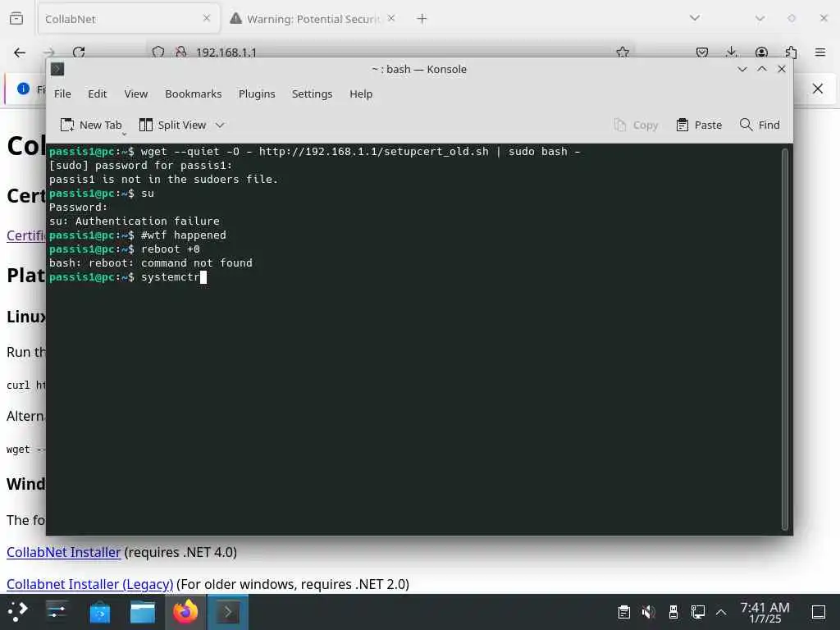Open the KDE application launcher

pyautogui.click(x=18, y=612)
